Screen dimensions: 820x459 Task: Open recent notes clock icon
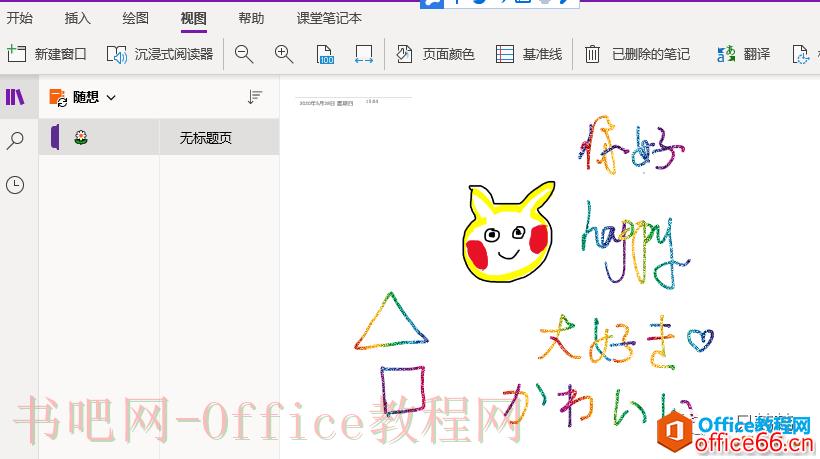point(15,185)
